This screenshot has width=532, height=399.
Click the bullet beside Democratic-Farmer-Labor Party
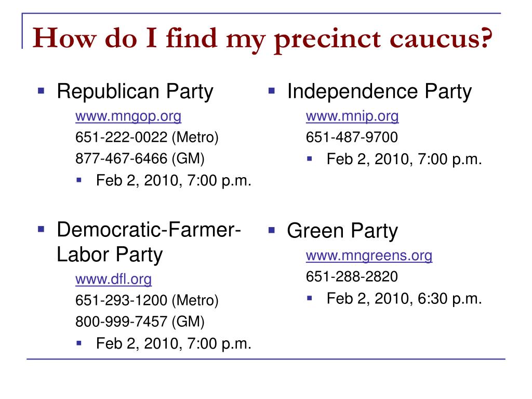point(41,229)
